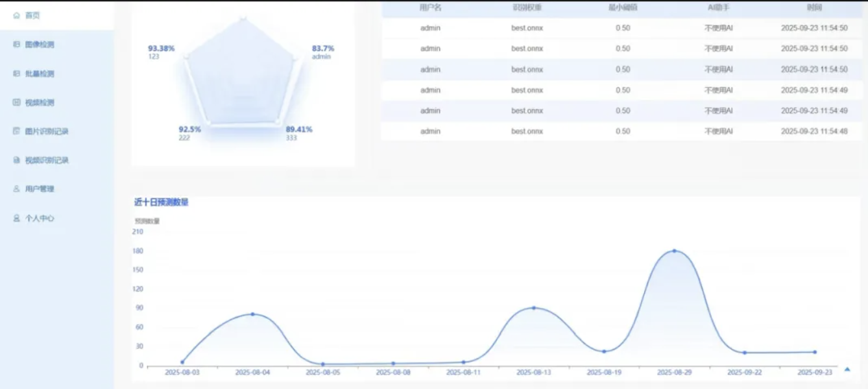
Task: Click the x-axis label 2025-08-11
Action: click(463, 373)
